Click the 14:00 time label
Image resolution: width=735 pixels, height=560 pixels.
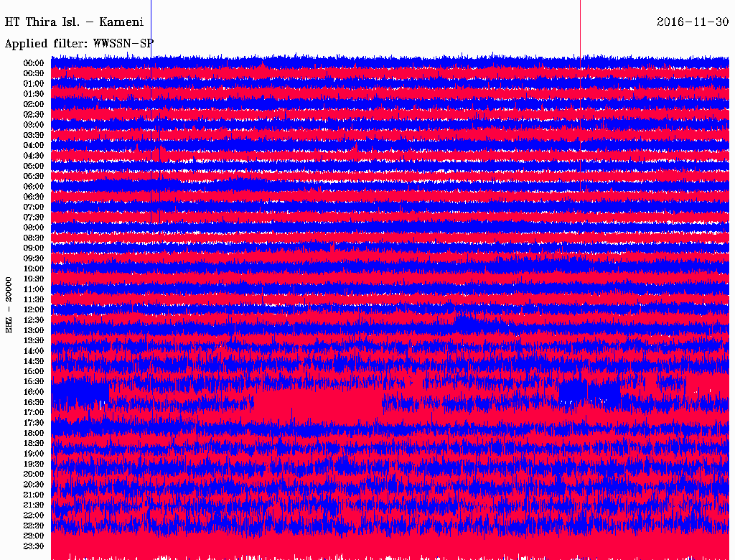click(x=34, y=351)
